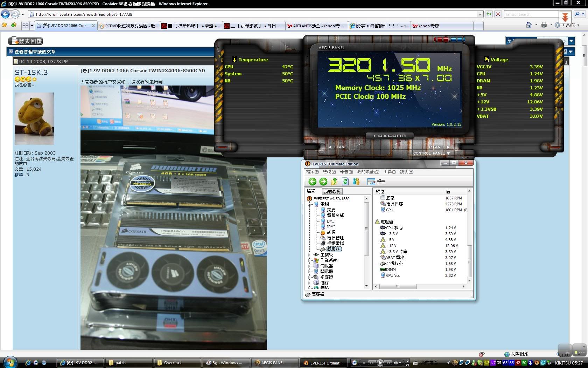
Task: Open the recent pages dropdown next to forward
Action: click(x=23, y=14)
